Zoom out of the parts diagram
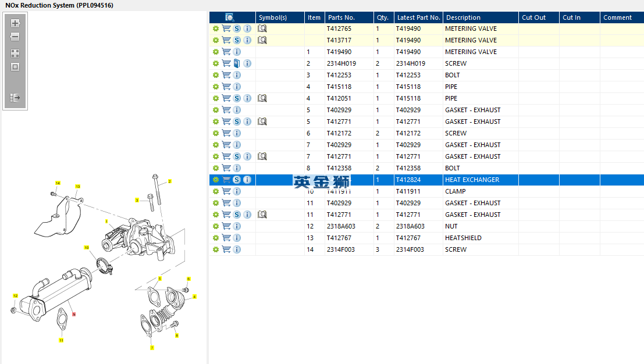The height and width of the screenshot is (364, 644). [15, 37]
